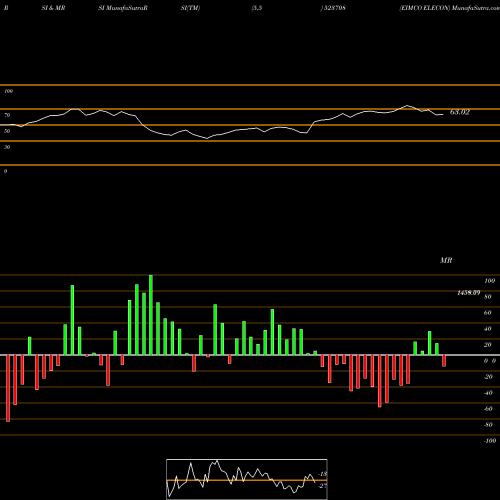Image resolution: width=500 pixels, height=500 pixels.
Task: Click the MR panel label
Action: (x=446, y=260)
